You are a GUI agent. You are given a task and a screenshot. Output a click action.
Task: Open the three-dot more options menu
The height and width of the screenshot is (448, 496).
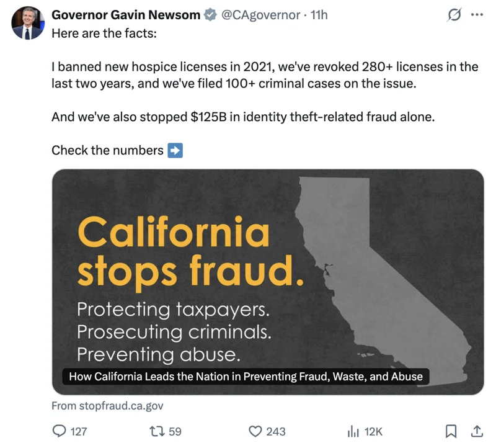477,16
